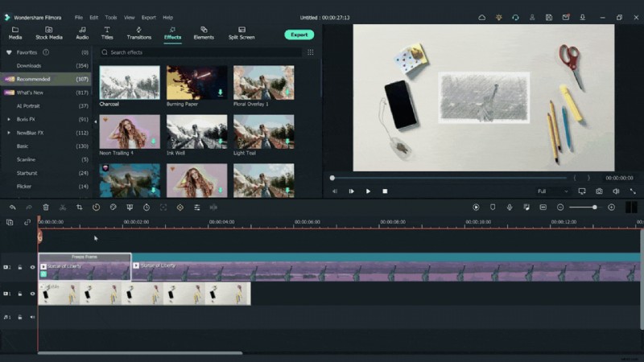Select the Burning Paper effect thumbnail

click(x=196, y=83)
